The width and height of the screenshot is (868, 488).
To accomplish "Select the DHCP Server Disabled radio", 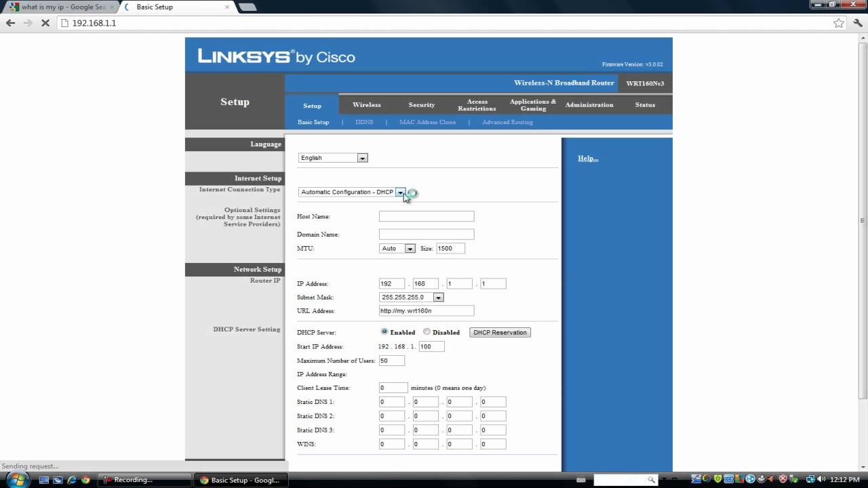I will click(427, 332).
